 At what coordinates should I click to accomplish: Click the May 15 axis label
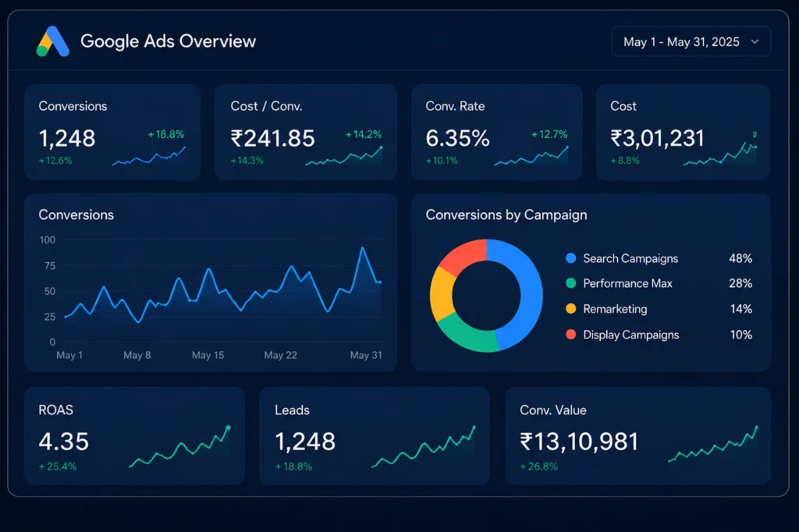pos(208,355)
